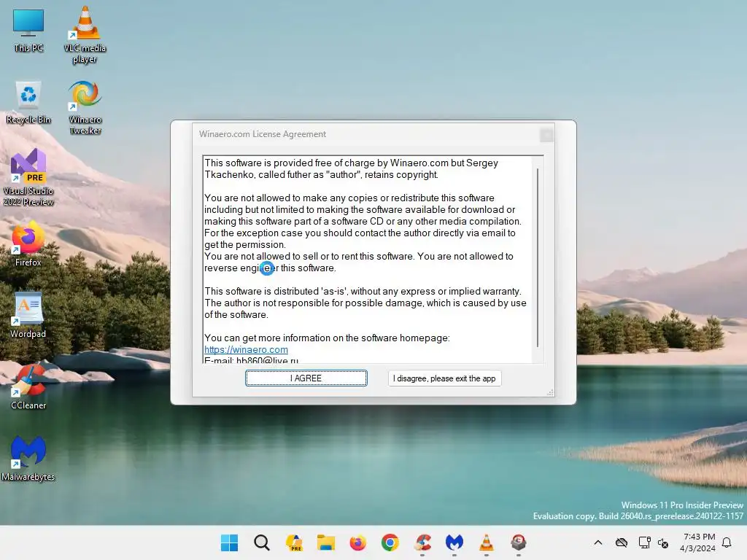Click 'I disagree, please exit the app'
The image size is (747, 560).
444,378
